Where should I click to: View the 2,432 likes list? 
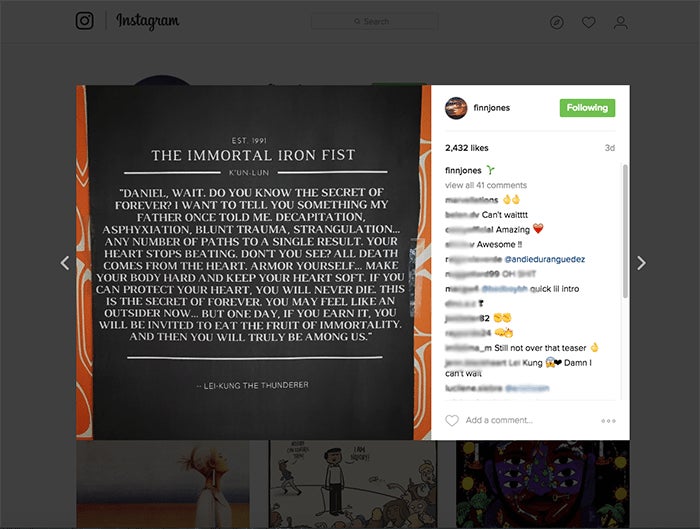click(467, 148)
